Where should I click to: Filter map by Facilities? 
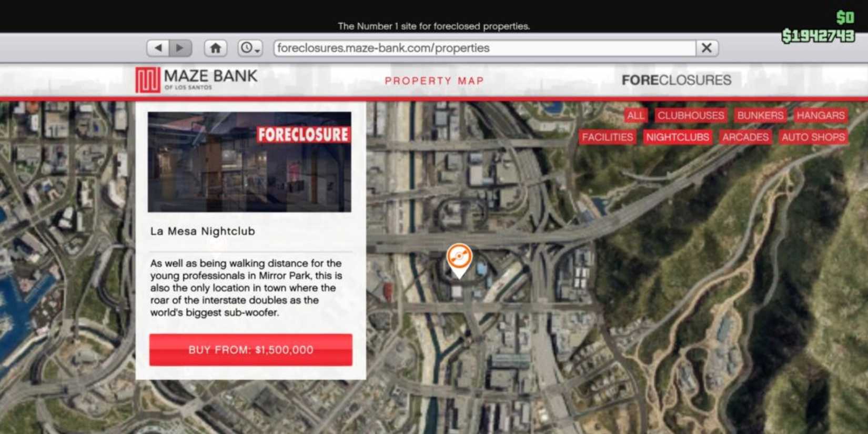(x=607, y=137)
